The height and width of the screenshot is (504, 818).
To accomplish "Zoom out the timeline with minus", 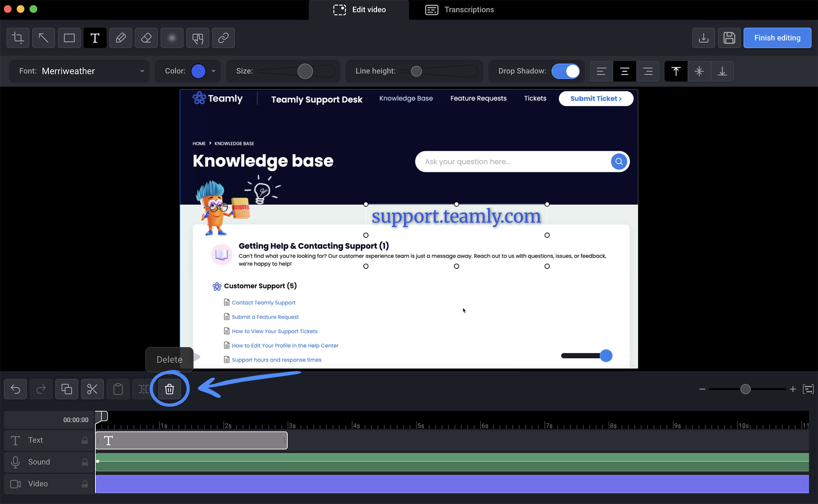I will (x=702, y=389).
